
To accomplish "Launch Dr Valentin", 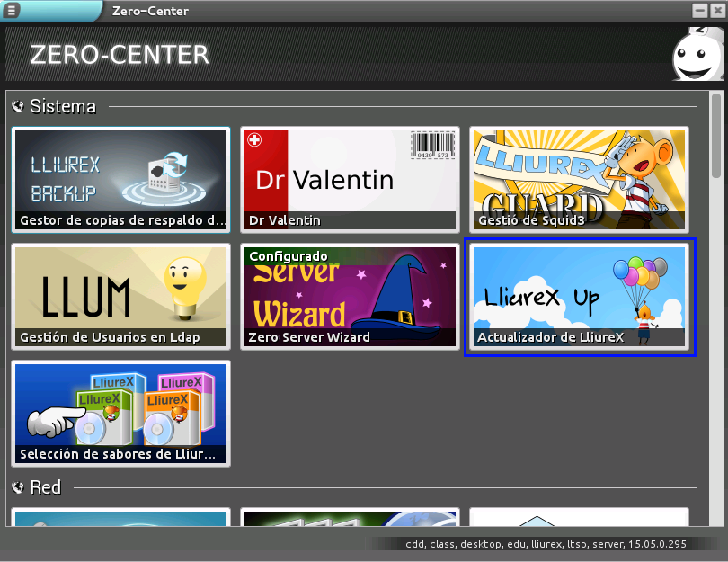I will click(350, 180).
